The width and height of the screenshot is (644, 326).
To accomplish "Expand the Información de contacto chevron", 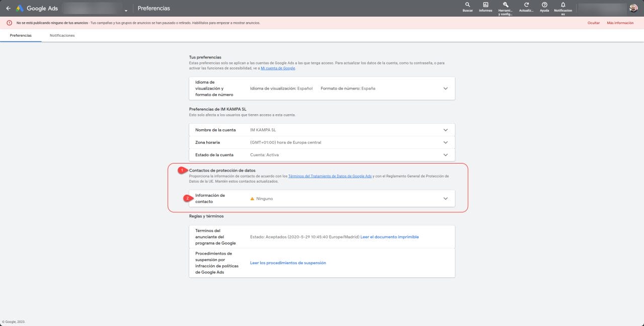I will click(445, 198).
